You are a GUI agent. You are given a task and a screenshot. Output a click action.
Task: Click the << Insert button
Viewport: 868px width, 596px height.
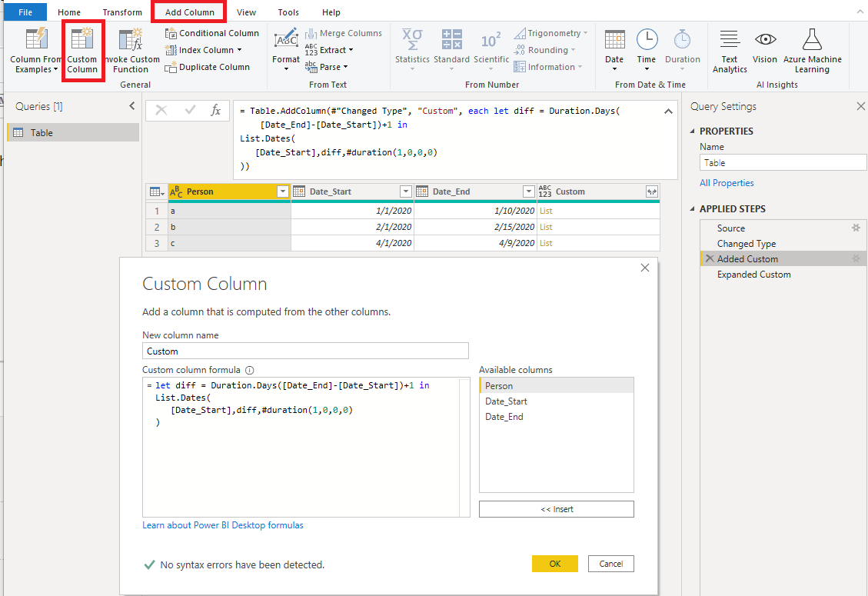coord(557,509)
